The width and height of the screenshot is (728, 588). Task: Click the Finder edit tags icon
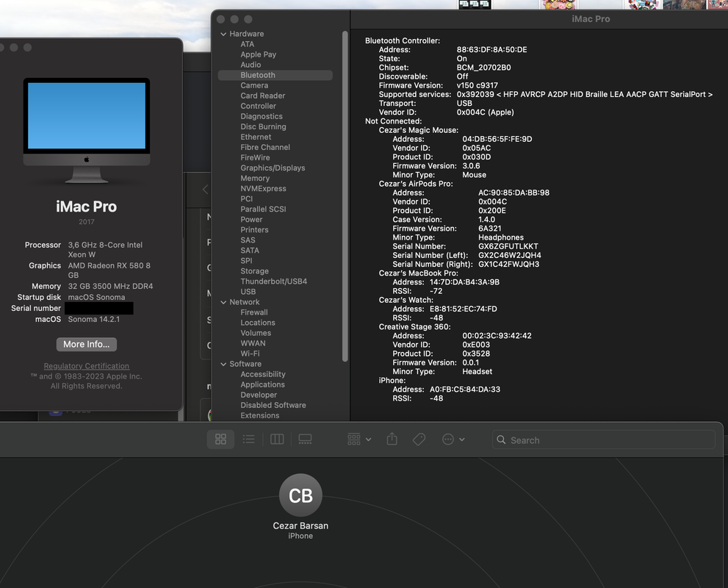pos(419,440)
